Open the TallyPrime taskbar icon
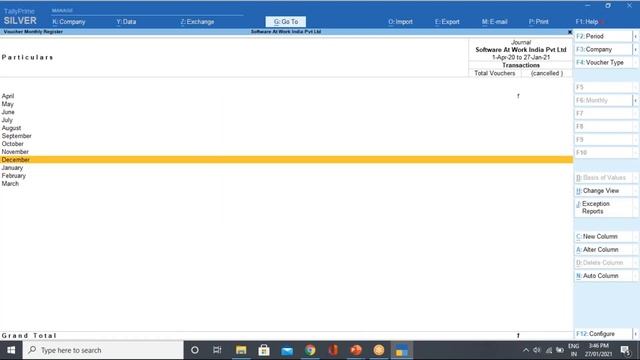Image resolution: width=640 pixels, height=360 pixels. (x=402, y=350)
